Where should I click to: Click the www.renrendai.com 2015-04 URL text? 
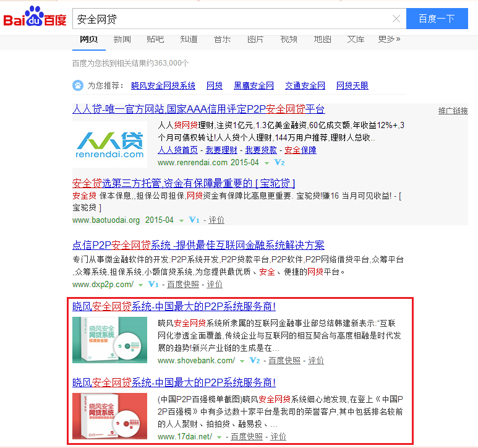(208, 163)
